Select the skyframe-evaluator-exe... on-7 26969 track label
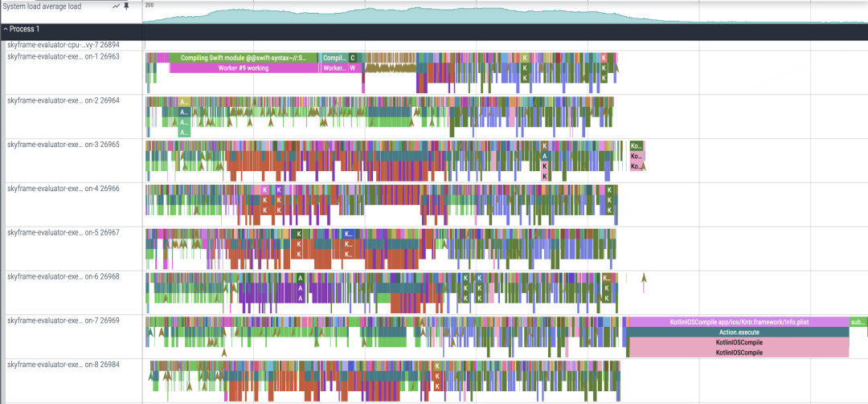868x404 pixels. (63, 320)
